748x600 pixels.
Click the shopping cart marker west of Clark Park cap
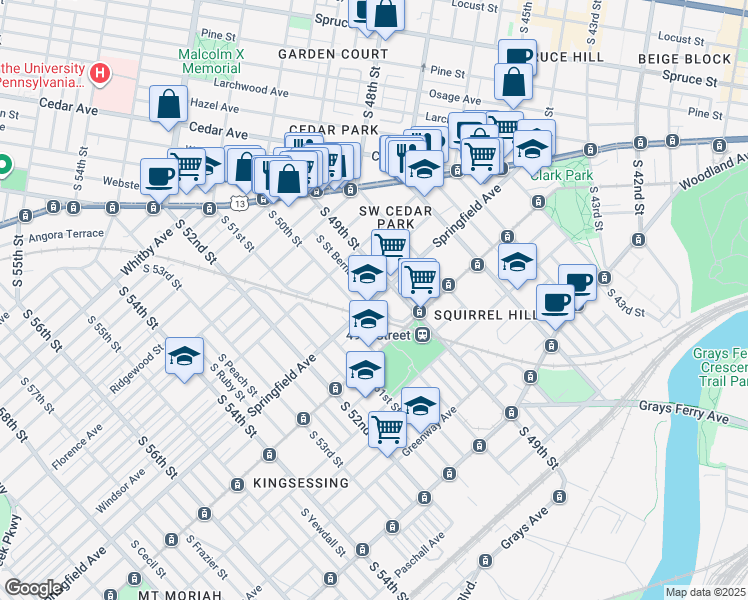pyautogui.click(x=481, y=157)
